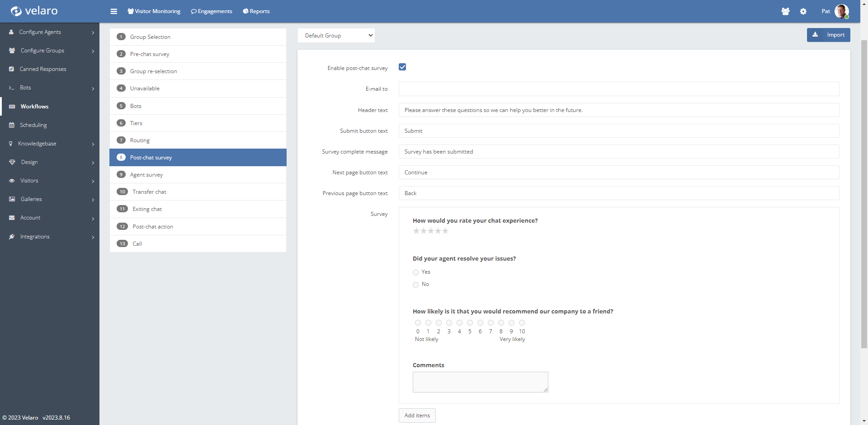This screenshot has width=868, height=425.
Task: Select rating 10 radio button
Action: (x=522, y=323)
